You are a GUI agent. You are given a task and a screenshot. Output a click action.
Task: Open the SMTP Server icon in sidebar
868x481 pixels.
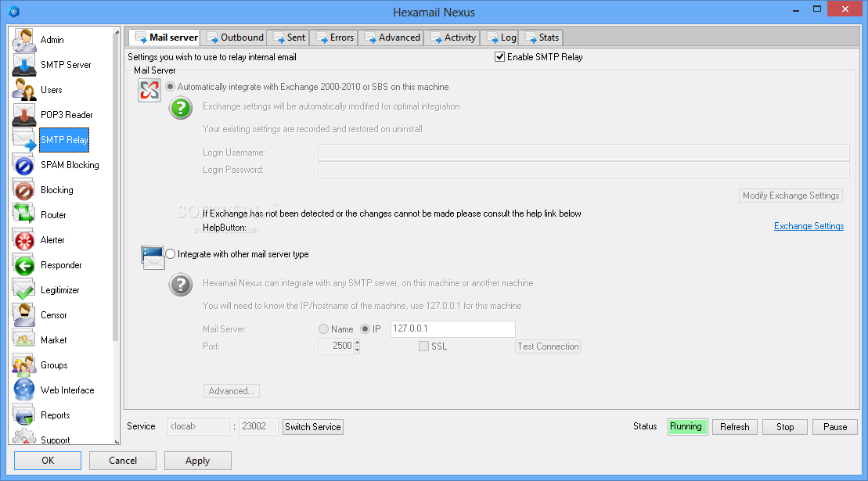tap(23, 65)
